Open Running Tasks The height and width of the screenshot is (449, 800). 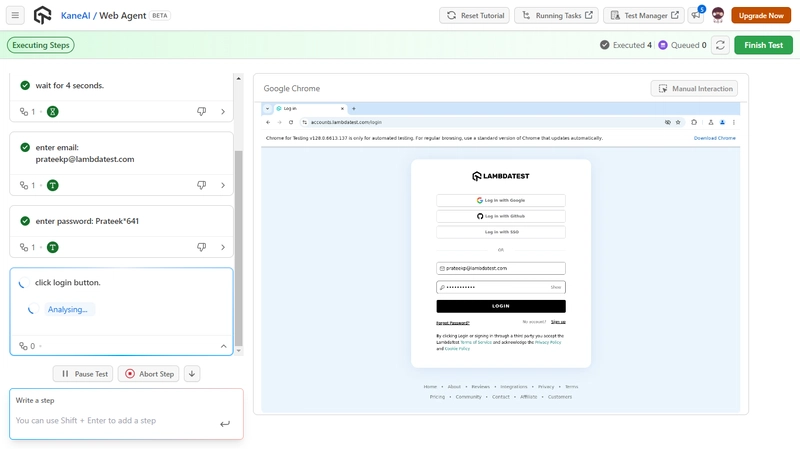[556, 15]
